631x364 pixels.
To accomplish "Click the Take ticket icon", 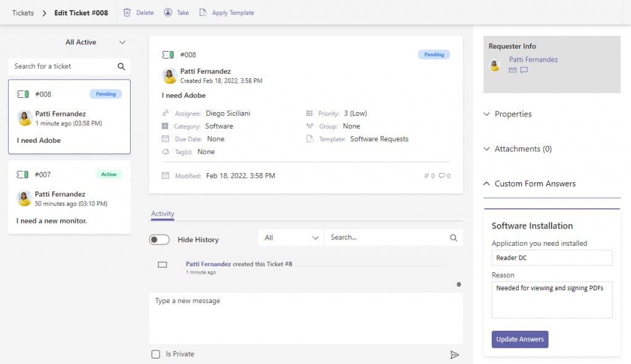I will [168, 12].
